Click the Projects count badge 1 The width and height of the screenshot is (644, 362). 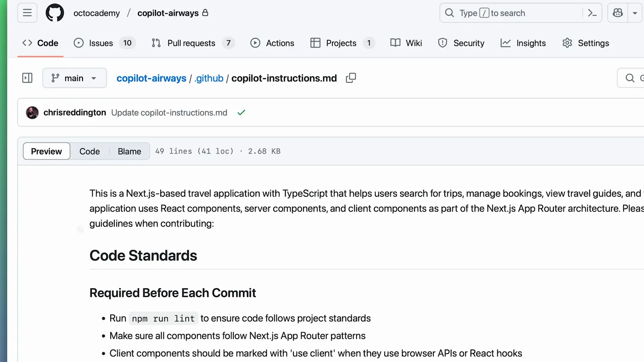pos(369,43)
